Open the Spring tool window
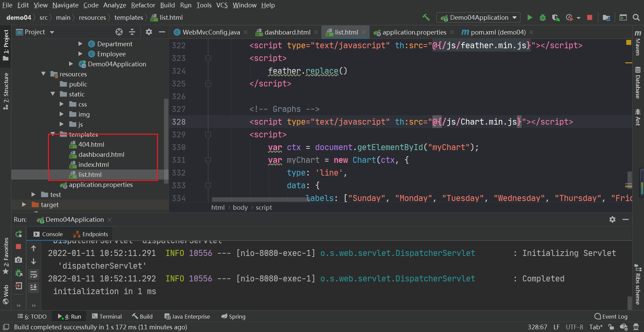This screenshot has height=332, width=644. point(233,317)
